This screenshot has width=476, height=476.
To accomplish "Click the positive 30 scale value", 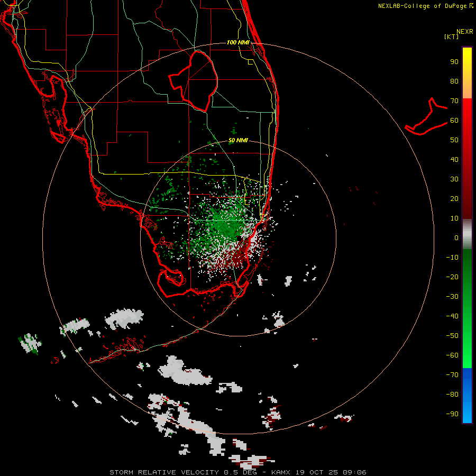I will 454,179.
